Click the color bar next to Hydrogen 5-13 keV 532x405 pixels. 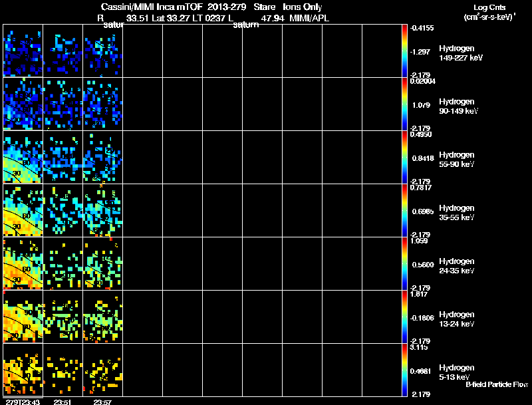[x=405, y=370]
